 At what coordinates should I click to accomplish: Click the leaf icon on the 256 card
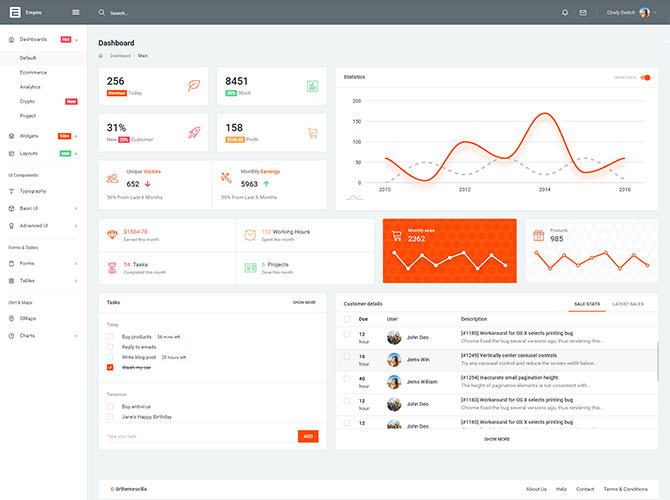[194, 85]
